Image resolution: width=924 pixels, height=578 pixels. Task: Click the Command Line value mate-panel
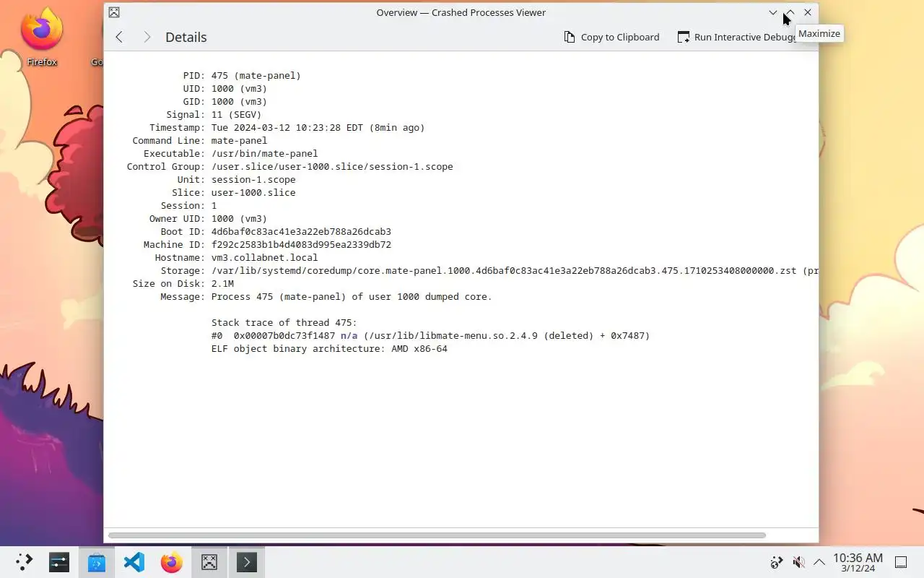(x=239, y=140)
